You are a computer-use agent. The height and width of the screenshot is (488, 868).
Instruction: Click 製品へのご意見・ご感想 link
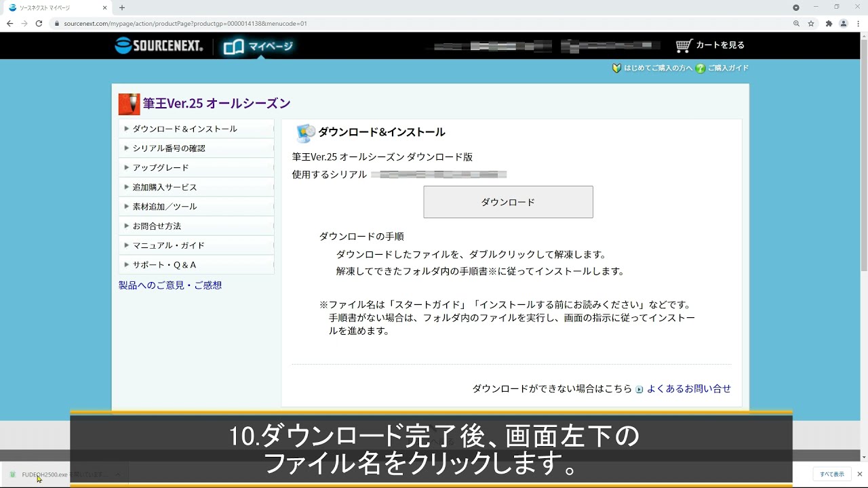pyautogui.click(x=170, y=285)
